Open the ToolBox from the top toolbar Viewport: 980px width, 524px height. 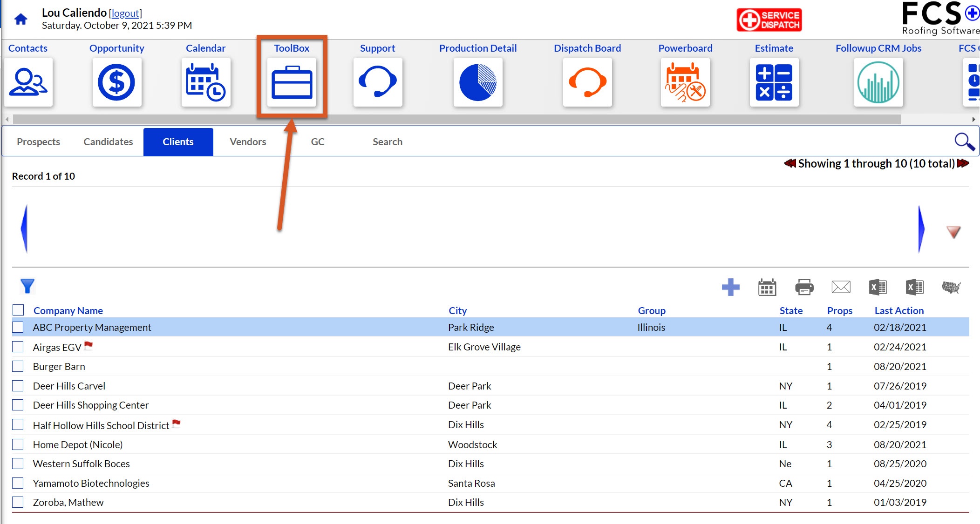tap(292, 82)
